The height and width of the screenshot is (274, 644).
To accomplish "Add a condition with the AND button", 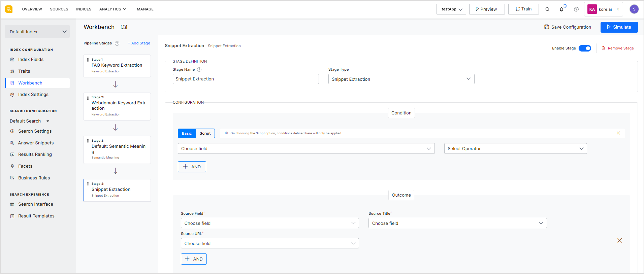I will 192,167.
